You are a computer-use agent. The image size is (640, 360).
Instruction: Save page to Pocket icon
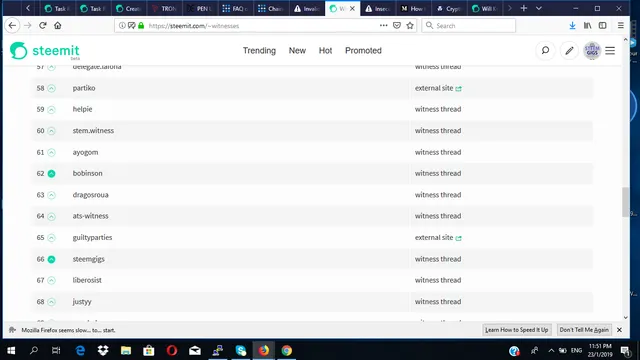point(397,25)
